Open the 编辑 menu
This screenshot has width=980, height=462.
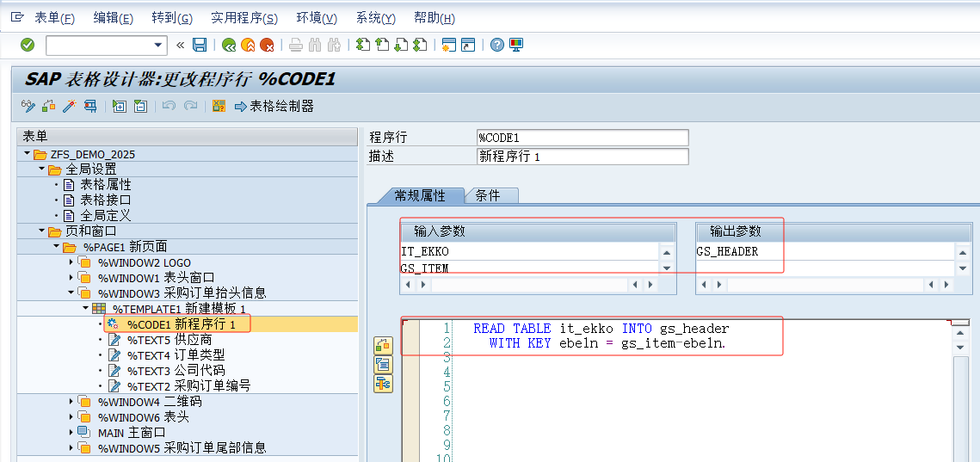click(x=113, y=18)
